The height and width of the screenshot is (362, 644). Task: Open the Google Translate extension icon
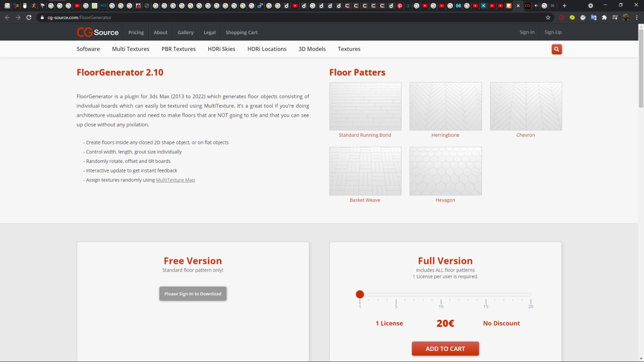click(593, 17)
